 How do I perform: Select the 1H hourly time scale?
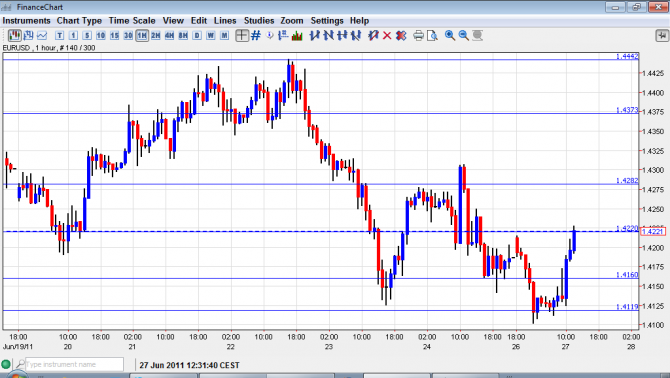(x=142, y=35)
